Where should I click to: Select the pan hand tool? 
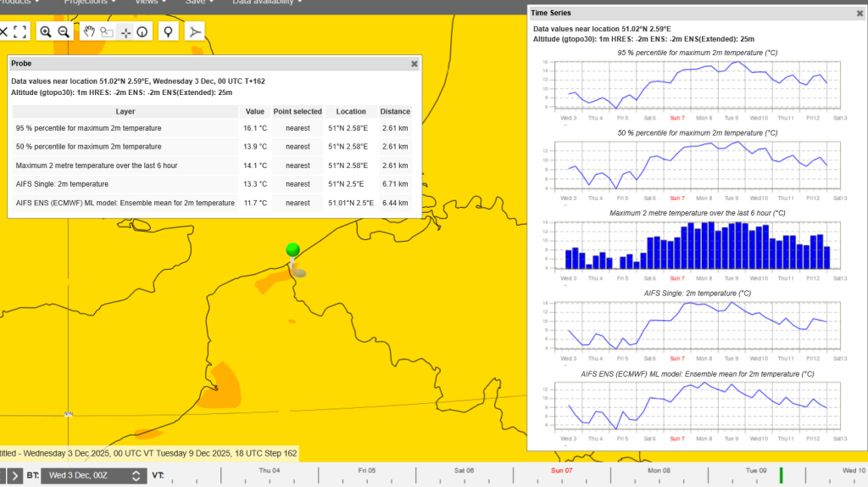(x=88, y=32)
